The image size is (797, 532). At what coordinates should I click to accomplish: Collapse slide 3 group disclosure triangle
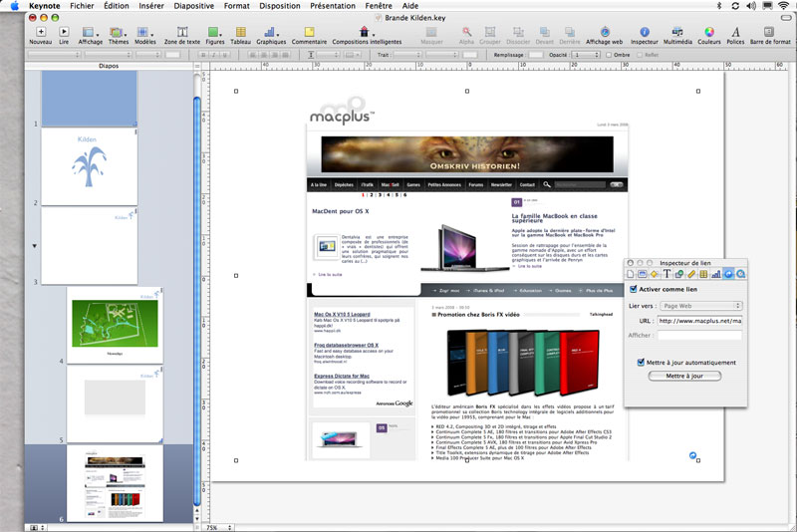pos(35,246)
